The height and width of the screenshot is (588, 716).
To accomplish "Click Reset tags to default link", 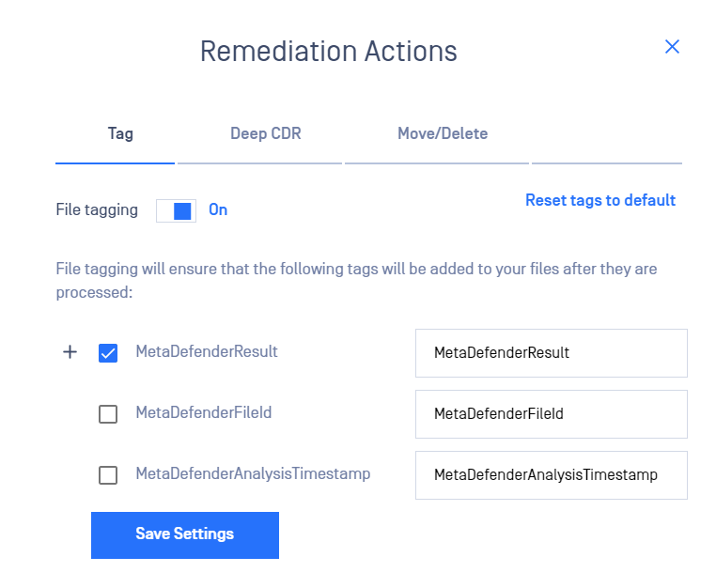I will [x=600, y=200].
